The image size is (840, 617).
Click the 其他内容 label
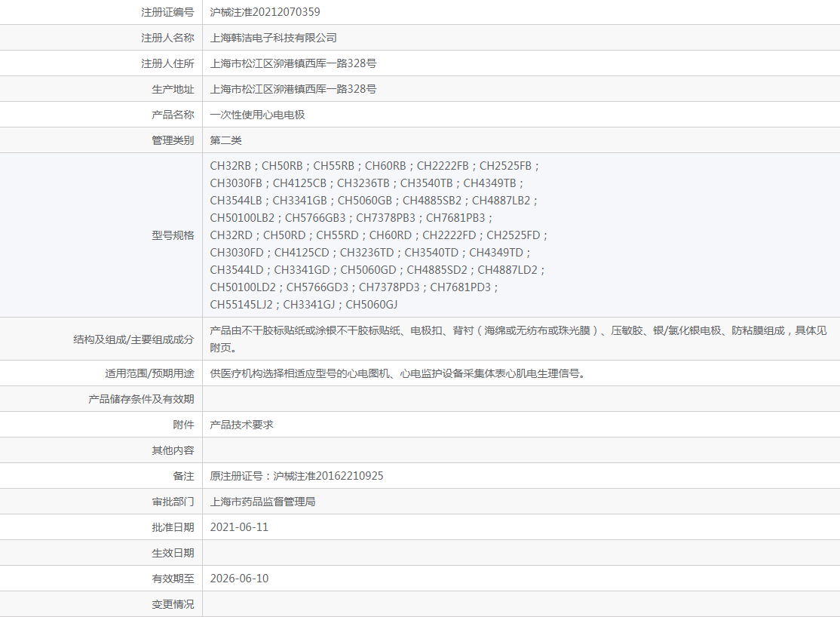[x=173, y=450]
